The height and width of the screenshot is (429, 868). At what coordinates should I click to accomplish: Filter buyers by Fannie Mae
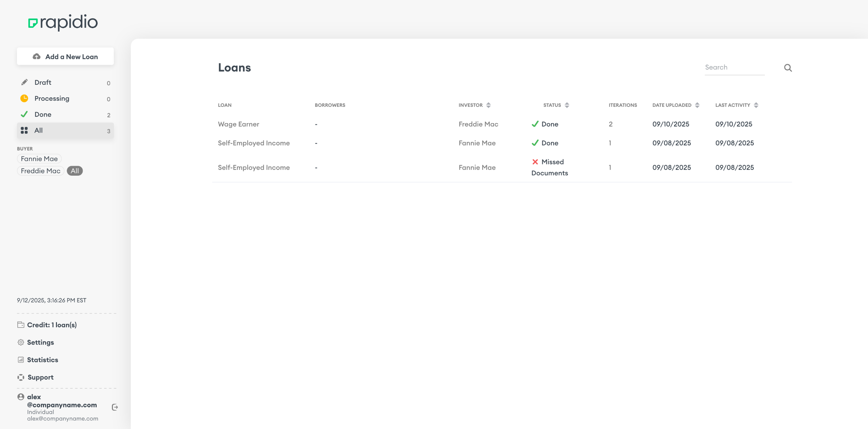coord(39,159)
